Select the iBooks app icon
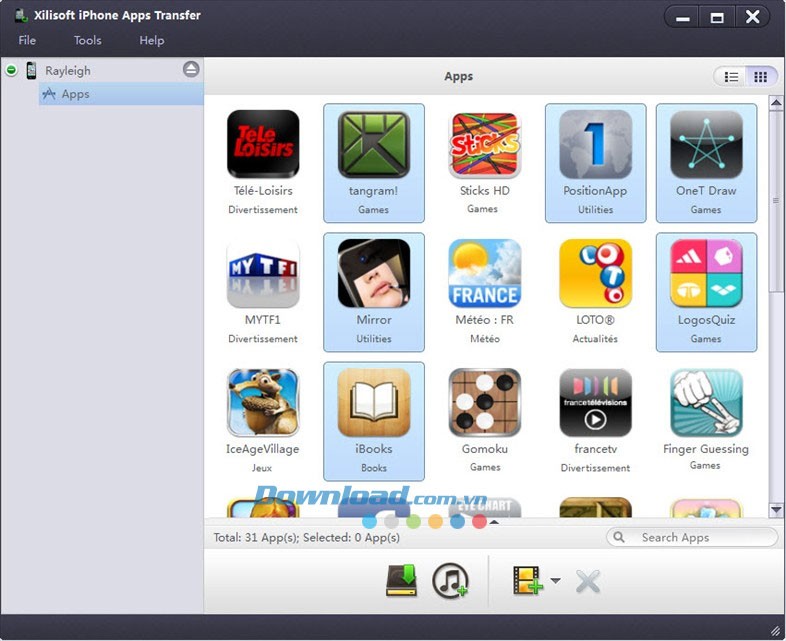This screenshot has width=786, height=641. (374, 402)
